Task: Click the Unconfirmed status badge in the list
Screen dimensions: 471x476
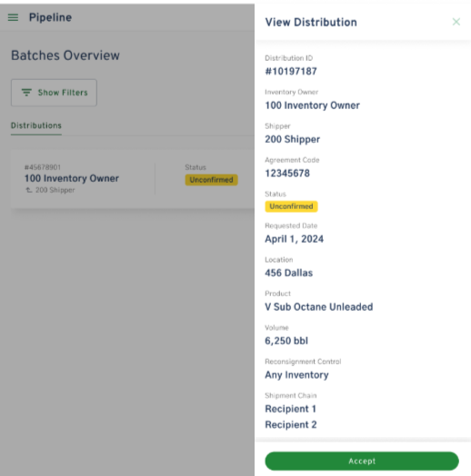Action: tap(211, 180)
